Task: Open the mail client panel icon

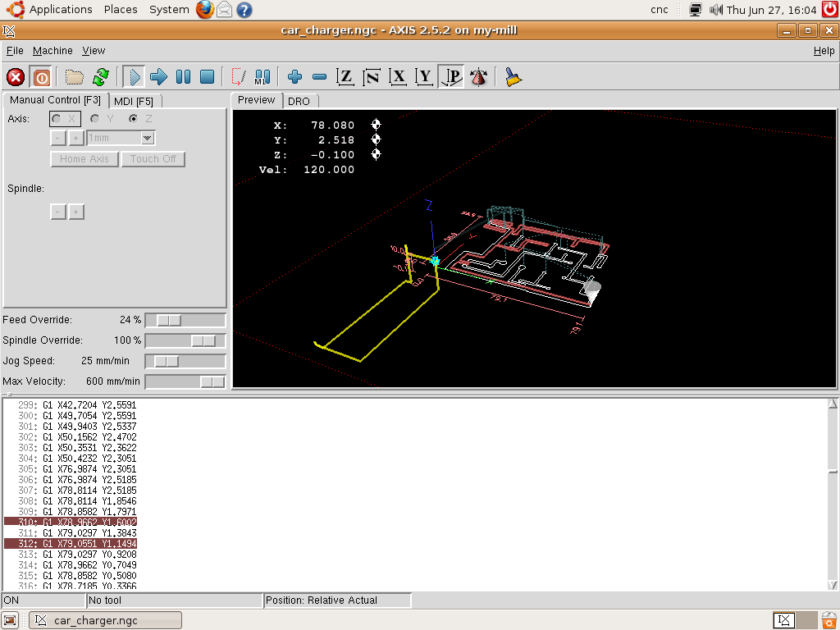Action: [225, 9]
